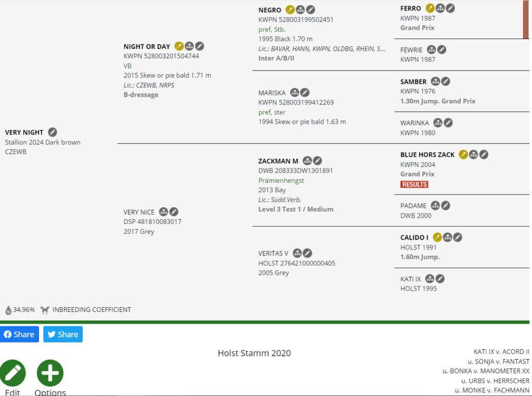Click yellow stallion icon beside NIGHT OR DAY

179,46
